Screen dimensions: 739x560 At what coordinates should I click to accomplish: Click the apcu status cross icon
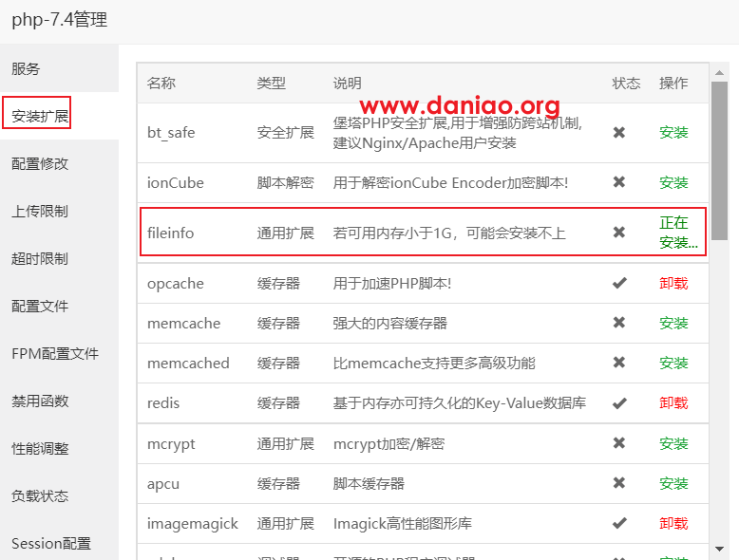pos(618,483)
